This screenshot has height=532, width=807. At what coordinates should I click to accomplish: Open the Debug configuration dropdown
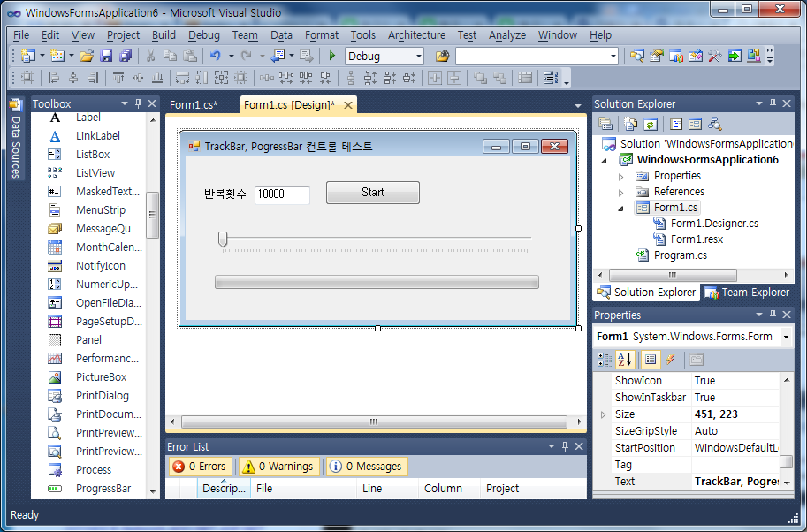click(x=418, y=56)
